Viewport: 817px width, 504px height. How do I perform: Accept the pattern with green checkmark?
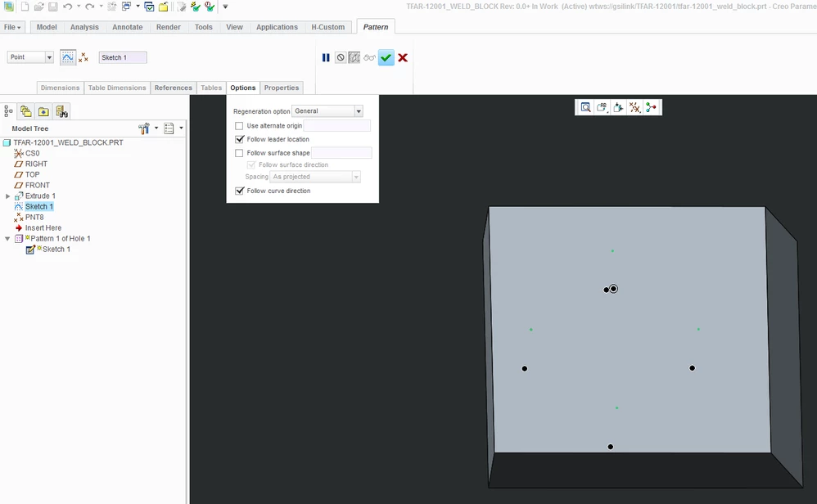click(x=386, y=58)
